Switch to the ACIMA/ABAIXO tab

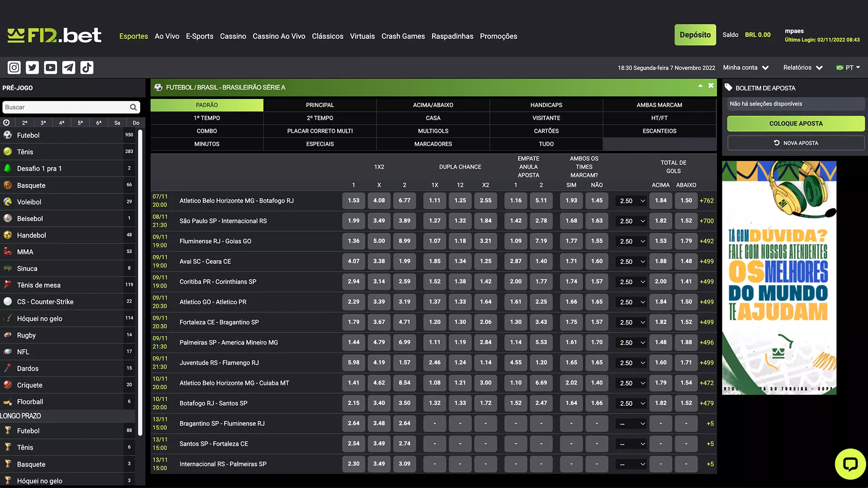(x=433, y=105)
